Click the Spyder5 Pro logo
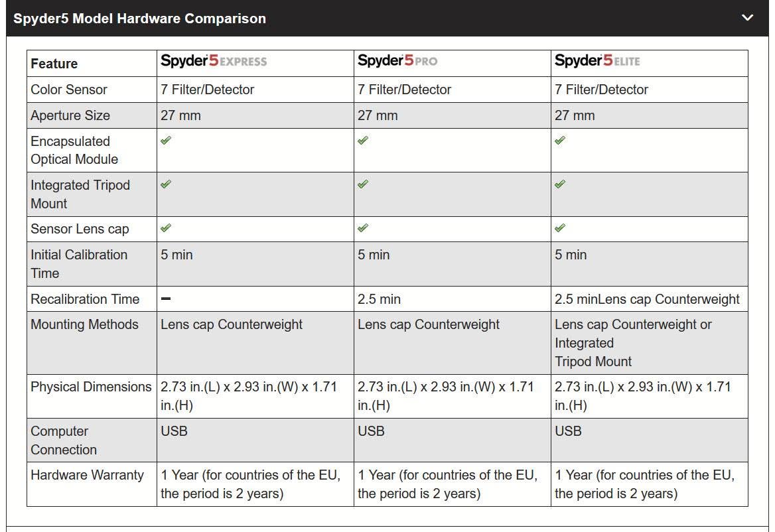Screen dimensions: 775x532 397,61
